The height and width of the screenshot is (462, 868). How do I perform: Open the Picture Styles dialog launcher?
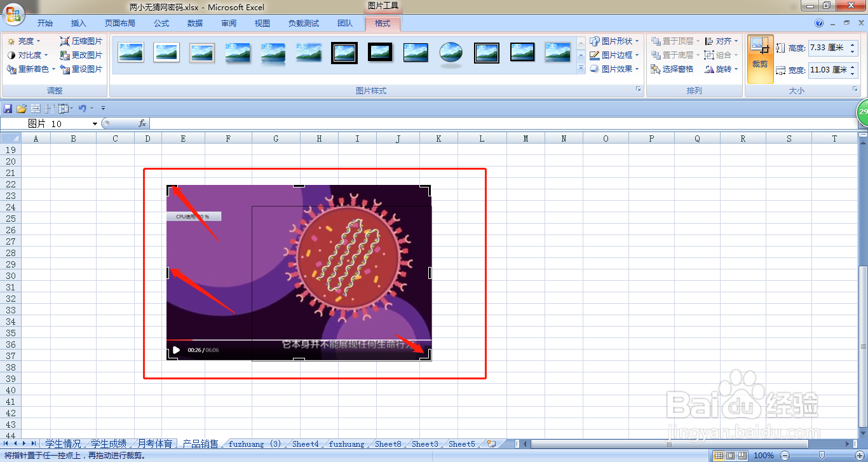(638, 90)
